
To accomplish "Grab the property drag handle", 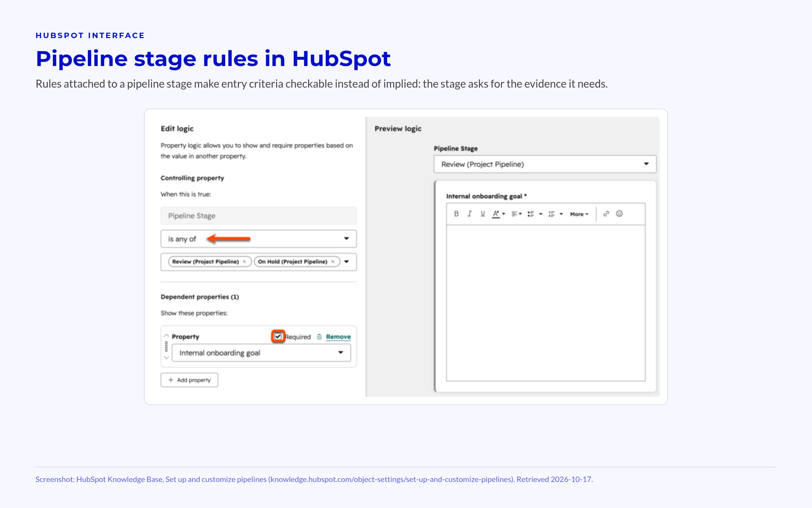I will pos(166,346).
